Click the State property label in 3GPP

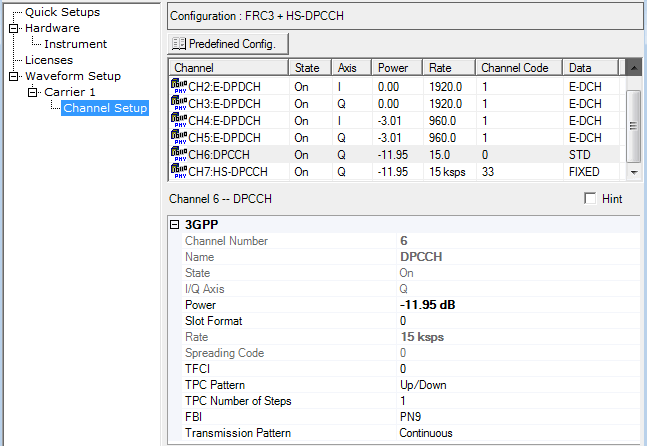tap(198, 273)
